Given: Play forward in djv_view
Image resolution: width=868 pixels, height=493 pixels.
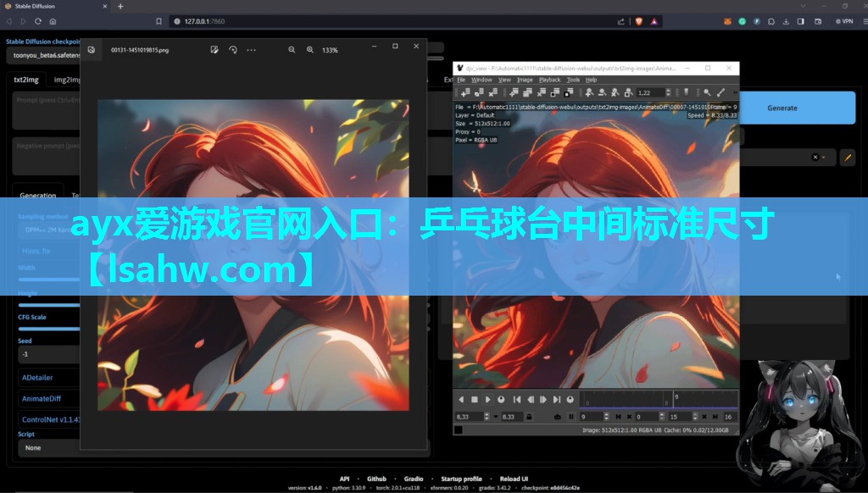Looking at the screenshot, I should (487, 400).
